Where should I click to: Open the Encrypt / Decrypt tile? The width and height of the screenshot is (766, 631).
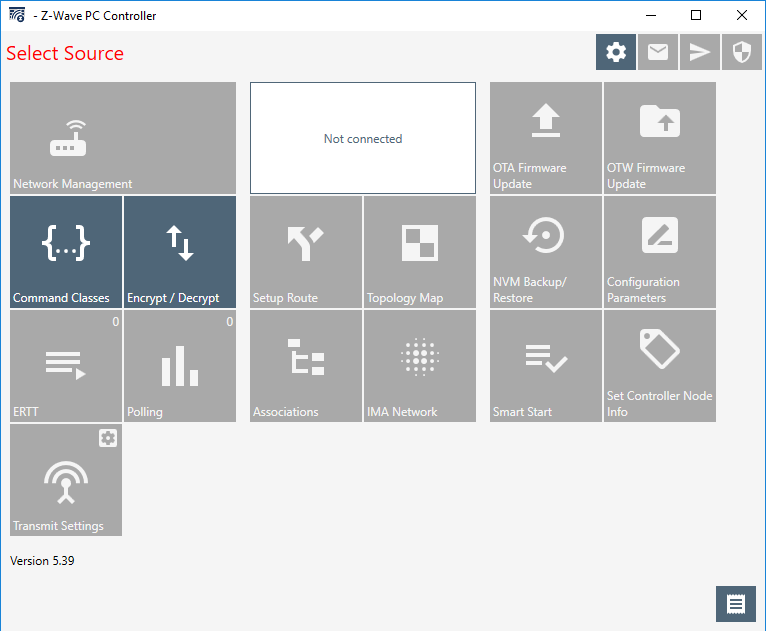pos(180,252)
